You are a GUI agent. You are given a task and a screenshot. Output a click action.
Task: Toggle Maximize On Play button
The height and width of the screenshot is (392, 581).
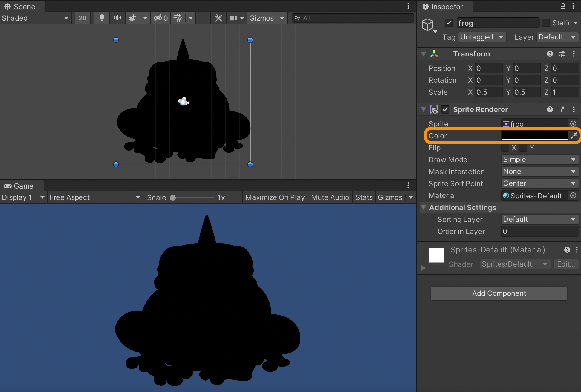275,197
